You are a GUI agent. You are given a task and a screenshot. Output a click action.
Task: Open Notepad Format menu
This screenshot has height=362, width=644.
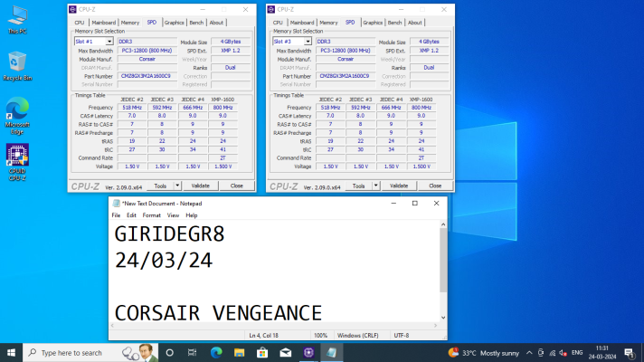click(x=152, y=215)
